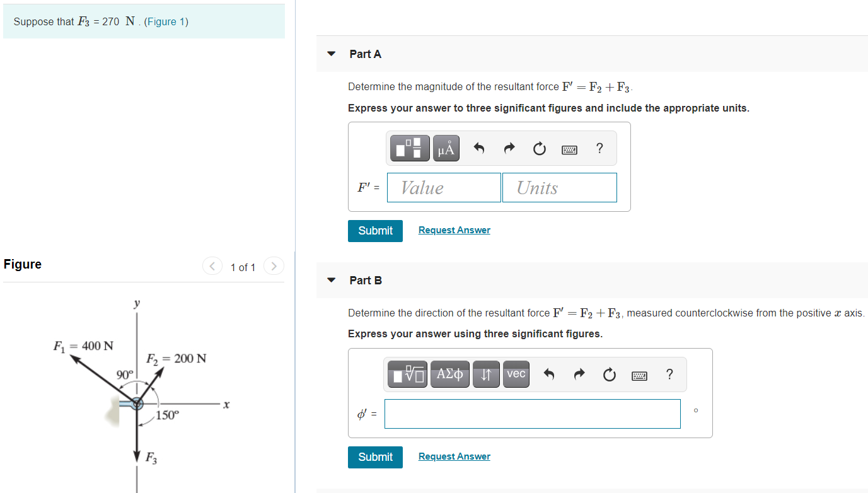Click the up-down arrows icon in Part B
868x493 pixels.
click(485, 374)
